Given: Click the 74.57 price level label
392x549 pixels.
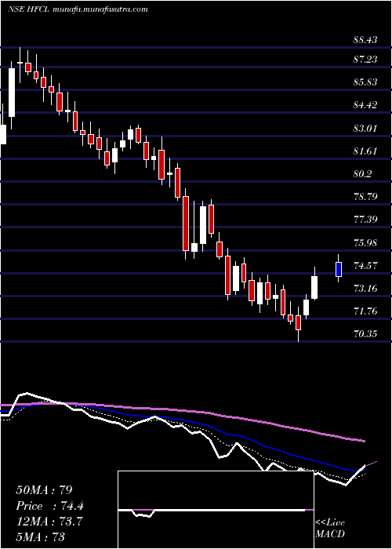Looking at the screenshot, I should click(365, 265).
